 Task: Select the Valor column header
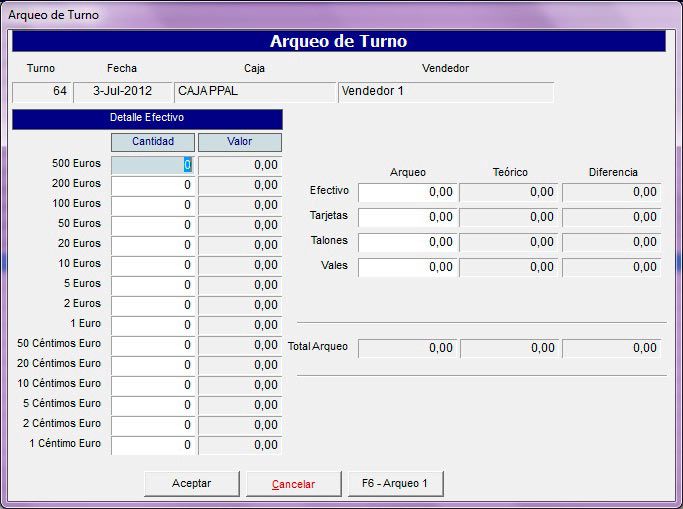(x=240, y=142)
